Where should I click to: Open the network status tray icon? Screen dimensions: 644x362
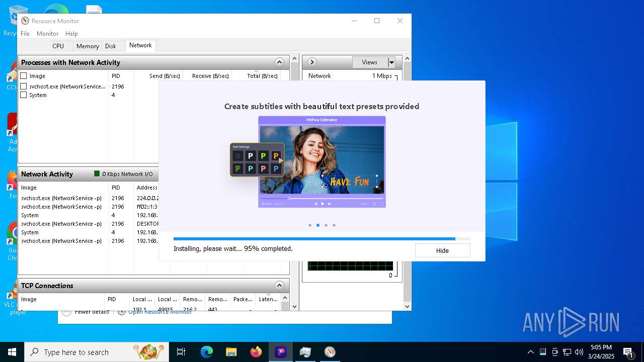[x=567, y=352]
